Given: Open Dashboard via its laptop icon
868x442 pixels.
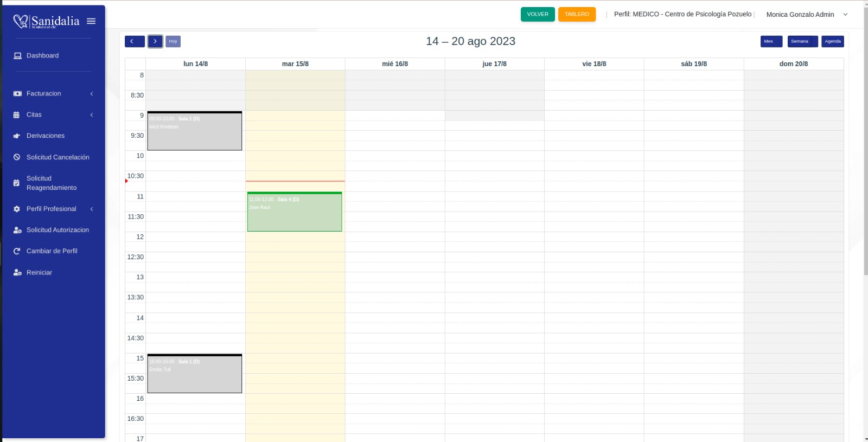Looking at the screenshot, I should [x=17, y=56].
